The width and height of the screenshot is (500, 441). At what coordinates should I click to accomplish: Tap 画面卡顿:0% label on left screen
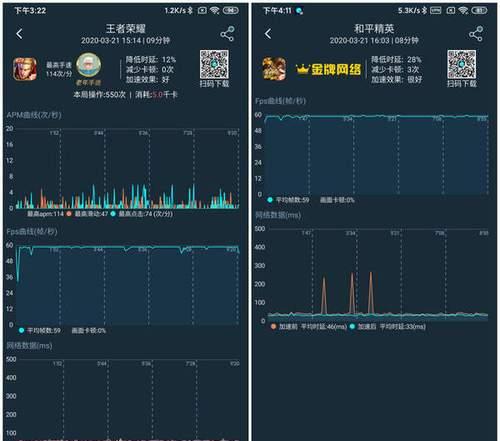click(89, 330)
